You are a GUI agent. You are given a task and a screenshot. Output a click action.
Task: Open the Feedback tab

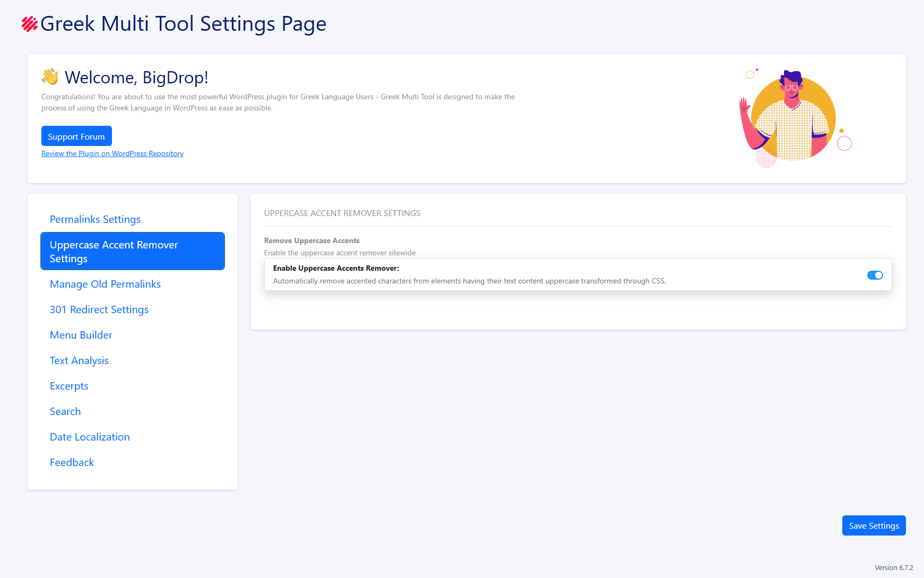tap(72, 462)
